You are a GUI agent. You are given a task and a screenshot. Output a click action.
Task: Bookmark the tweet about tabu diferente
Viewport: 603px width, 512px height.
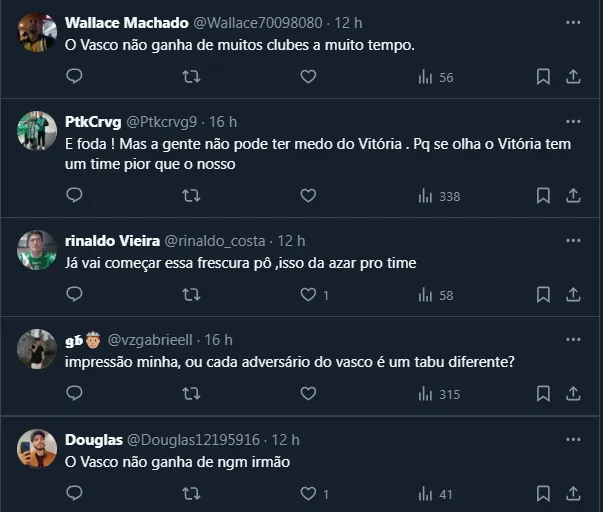point(543,394)
